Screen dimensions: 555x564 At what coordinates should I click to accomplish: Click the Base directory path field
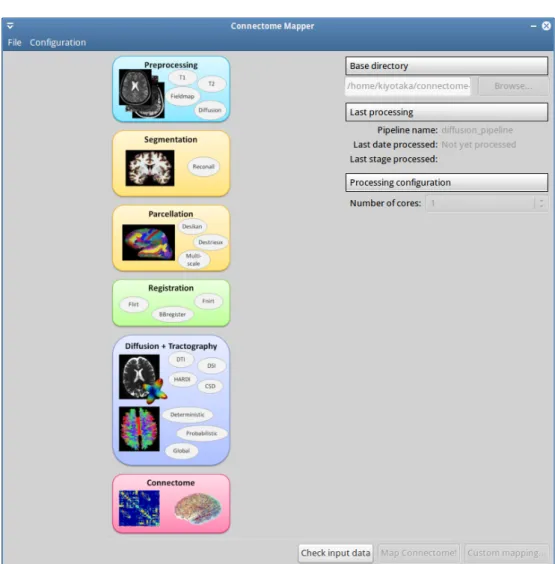pyautogui.click(x=408, y=86)
